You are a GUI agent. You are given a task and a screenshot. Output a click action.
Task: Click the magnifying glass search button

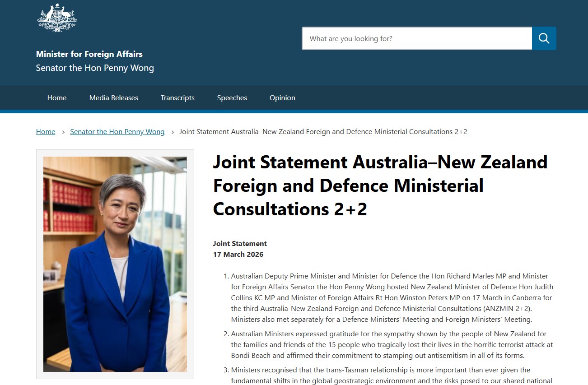point(544,38)
